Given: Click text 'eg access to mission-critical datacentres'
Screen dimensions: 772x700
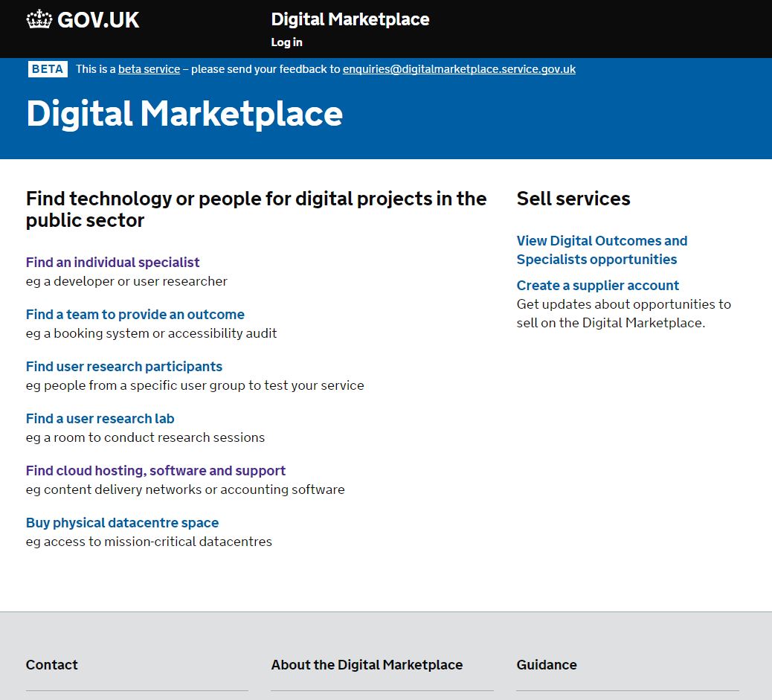Looking at the screenshot, I should click(x=149, y=542).
